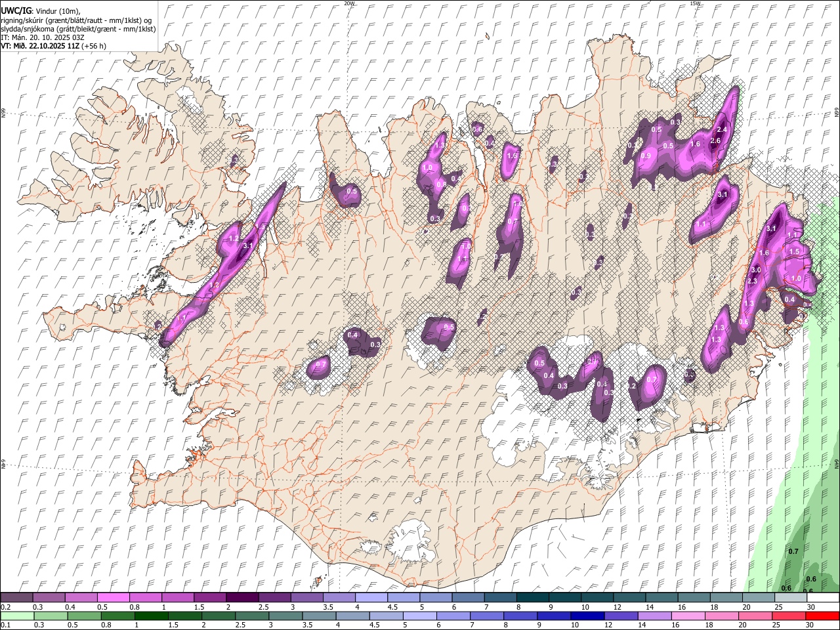Image resolution: width=840 pixels, height=630 pixels.
Task: Click the upper-row legend label 0.2
Action: 5,607
